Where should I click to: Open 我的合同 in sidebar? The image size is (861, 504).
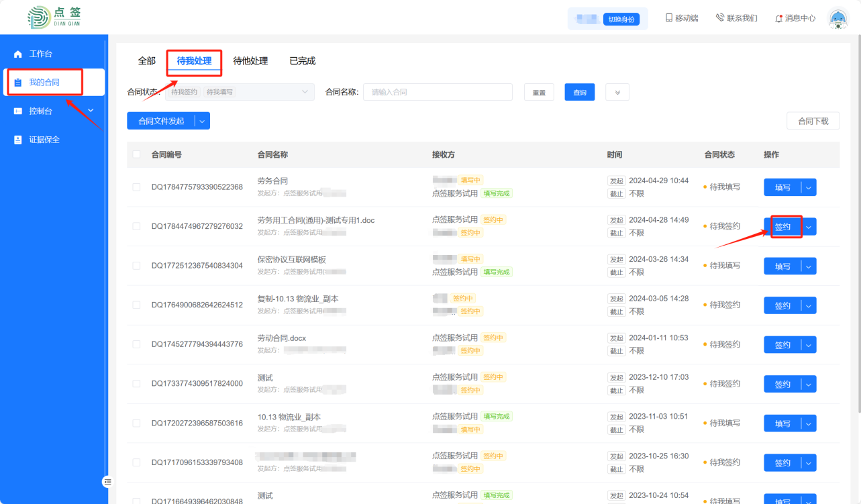point(54,82)
